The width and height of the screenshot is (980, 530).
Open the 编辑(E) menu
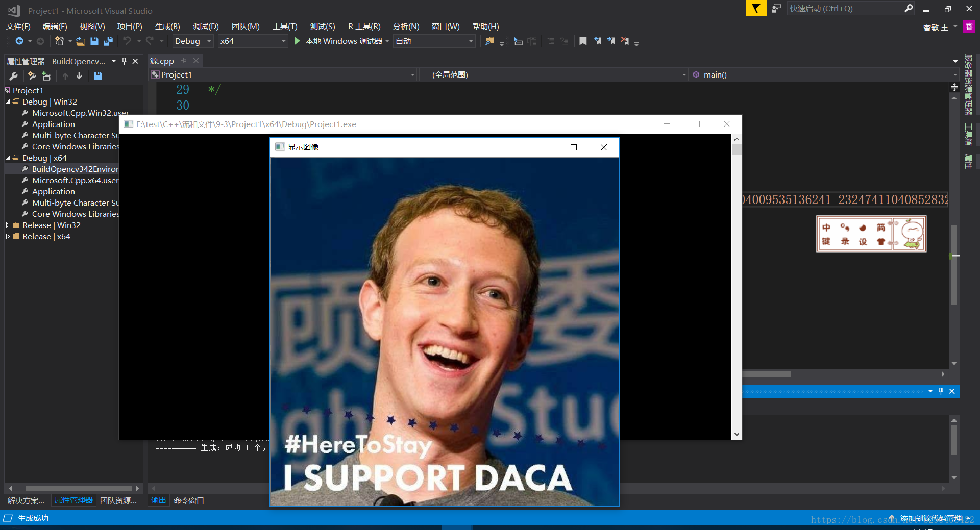tap(55, 27)
